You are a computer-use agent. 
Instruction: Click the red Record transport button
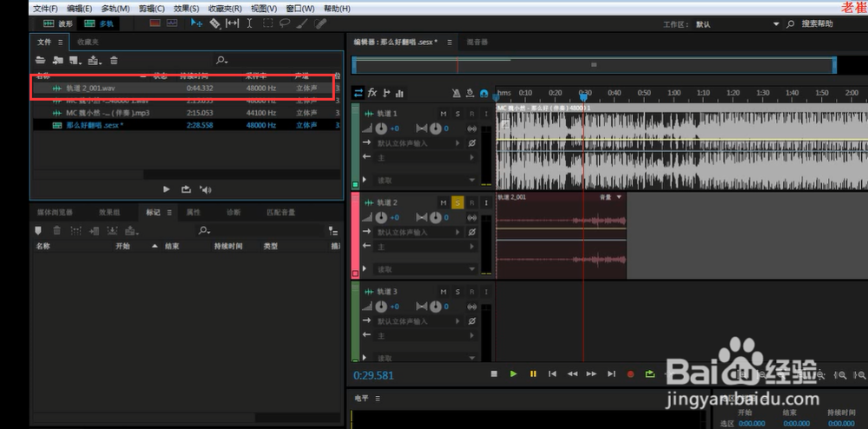pyautogui.click(x=630, y=374)
